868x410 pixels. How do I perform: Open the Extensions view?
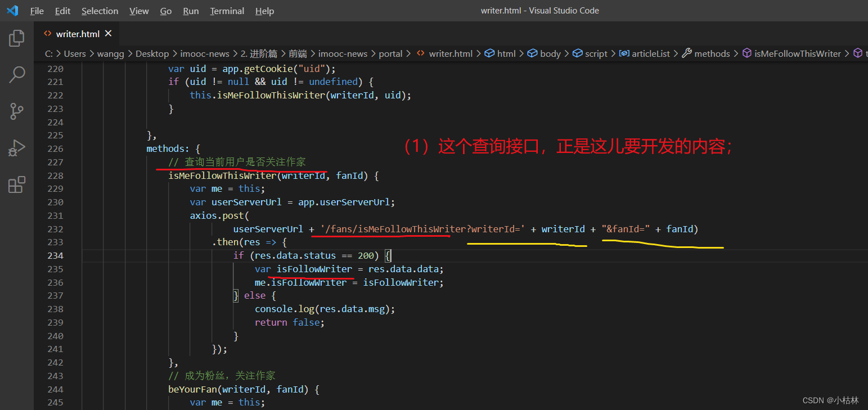[x=17, y=184]
